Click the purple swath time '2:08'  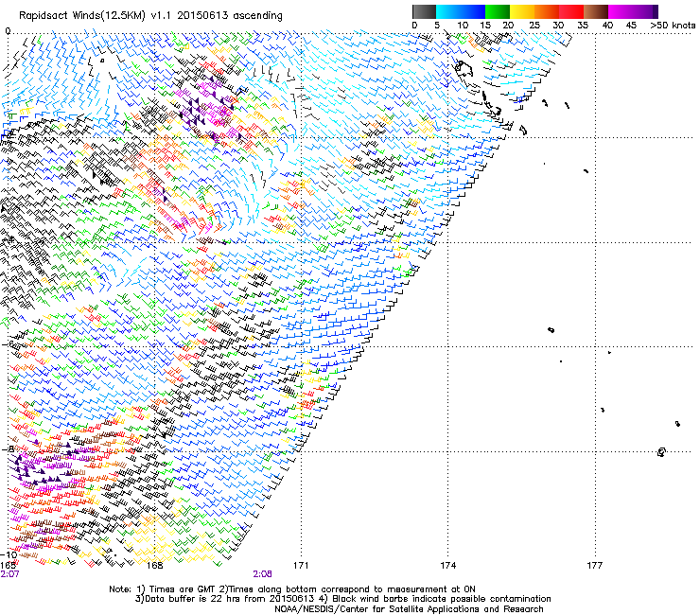click(263, 574)
